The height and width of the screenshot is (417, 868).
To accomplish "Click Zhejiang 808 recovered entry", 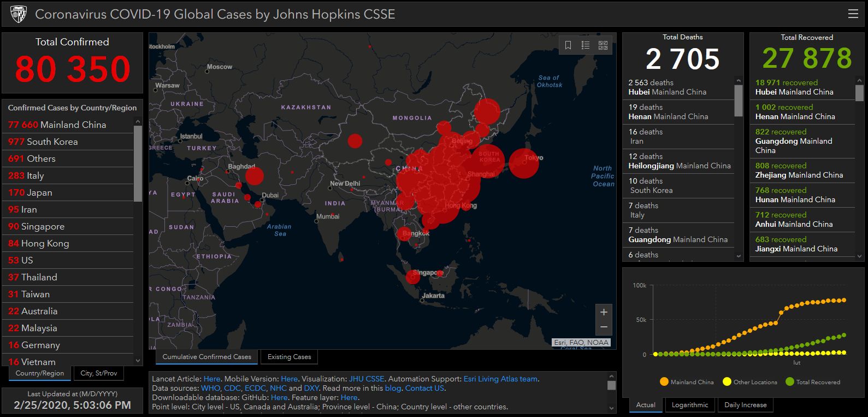I will (802, 171).
